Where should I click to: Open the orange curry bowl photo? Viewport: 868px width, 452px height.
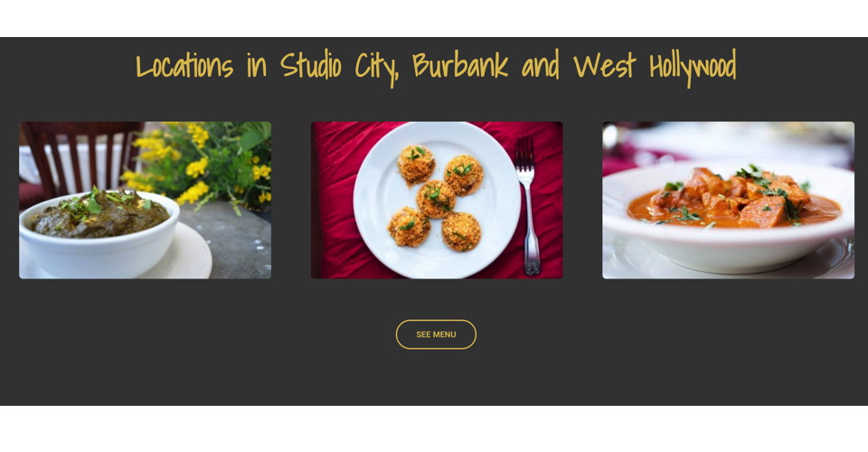(728, 200)
